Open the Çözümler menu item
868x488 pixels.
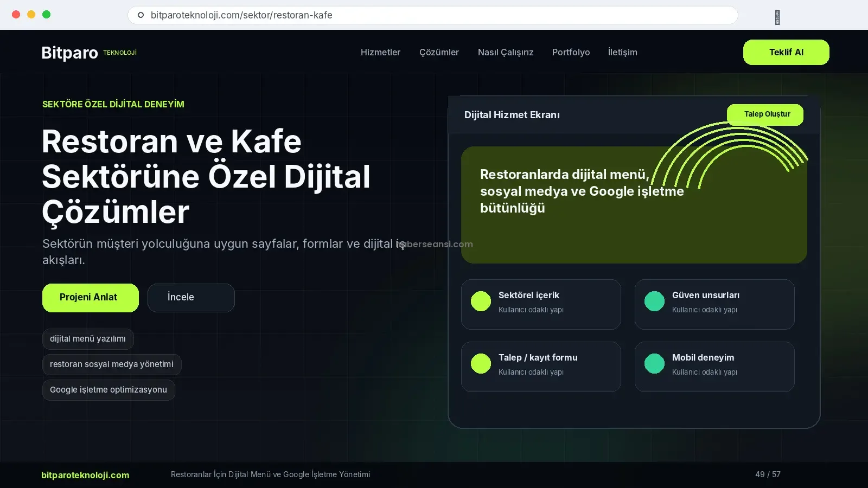click(x=439, y=52)
